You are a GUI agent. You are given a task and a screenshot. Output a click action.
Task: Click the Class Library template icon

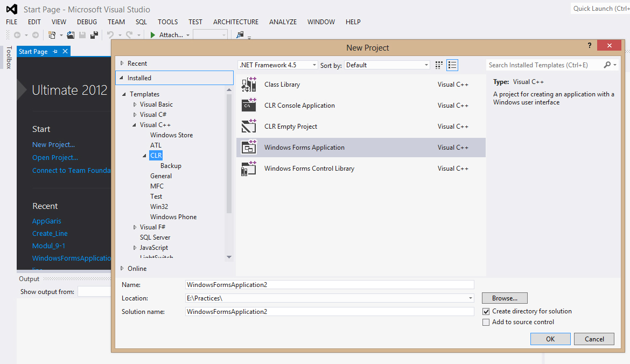pyautogui.click(x=249, y=85)
